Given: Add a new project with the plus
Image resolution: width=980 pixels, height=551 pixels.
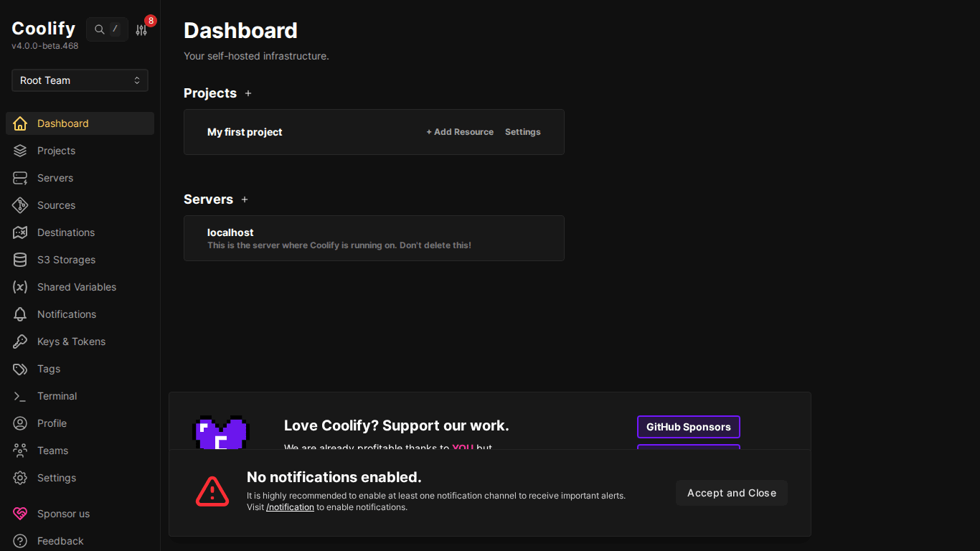Looking at the screenshot, I should coord(248,93).
